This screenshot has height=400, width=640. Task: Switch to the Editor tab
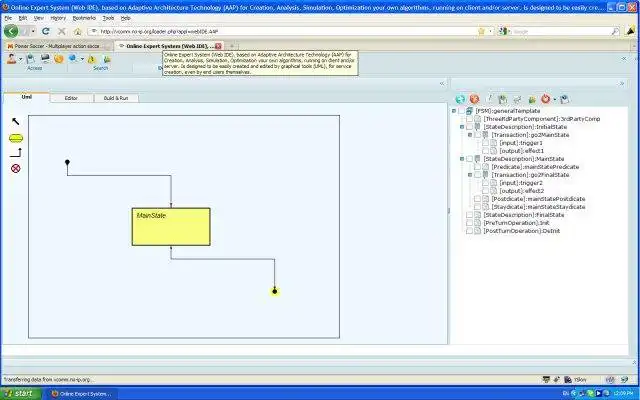coord(71,98)
